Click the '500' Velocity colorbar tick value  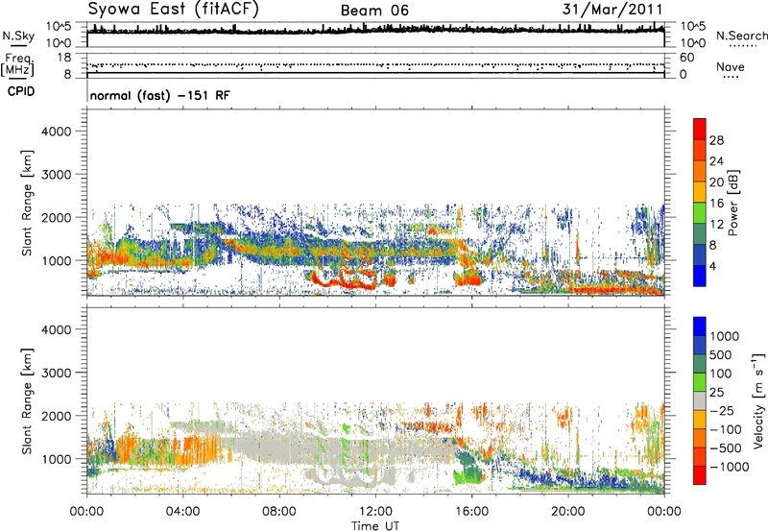coord(720,355)
